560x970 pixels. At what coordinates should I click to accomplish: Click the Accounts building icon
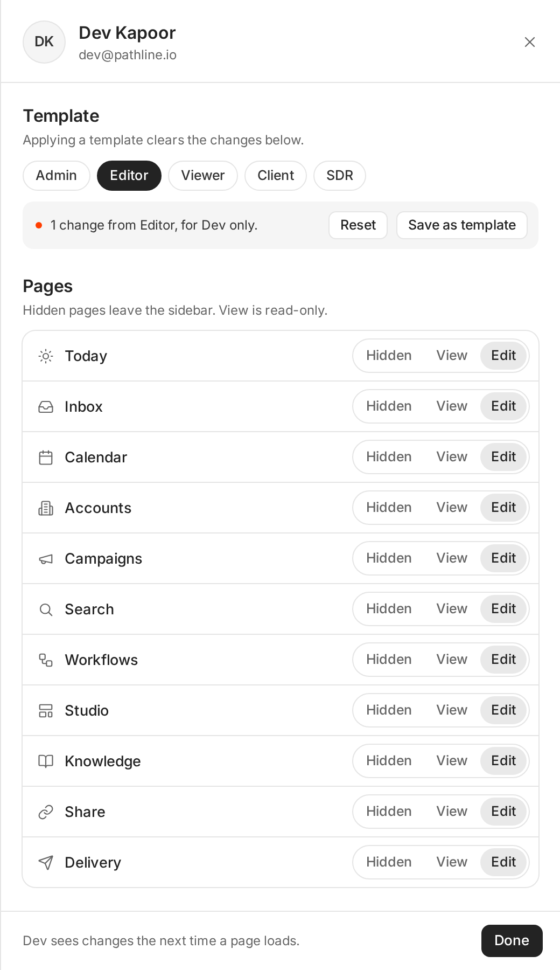[46, 508]
